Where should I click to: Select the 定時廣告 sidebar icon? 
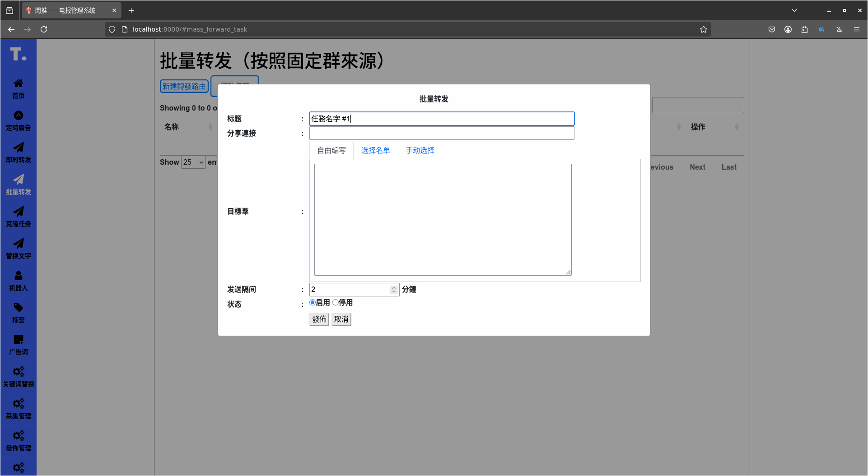(18, 120)
